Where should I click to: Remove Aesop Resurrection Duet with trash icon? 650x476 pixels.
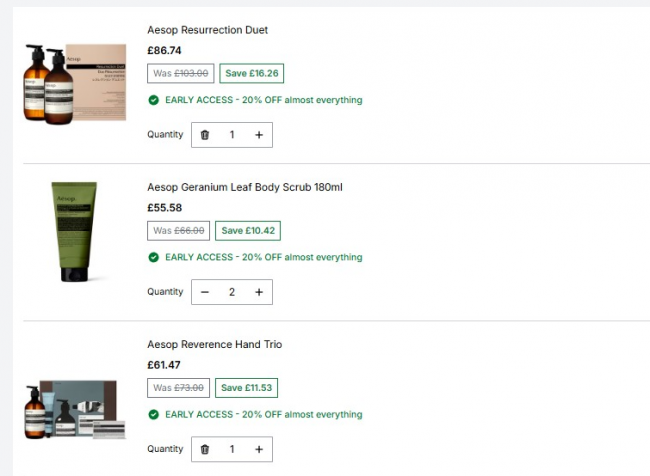point(205,135)
